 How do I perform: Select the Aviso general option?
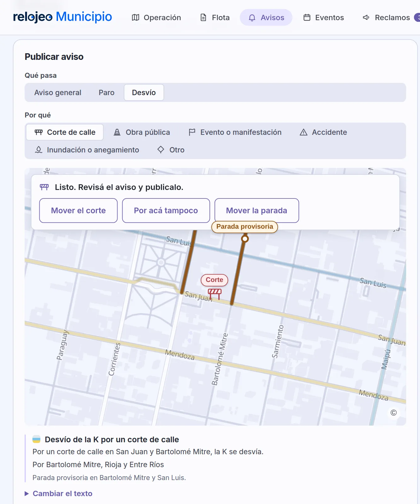point(58,93)
